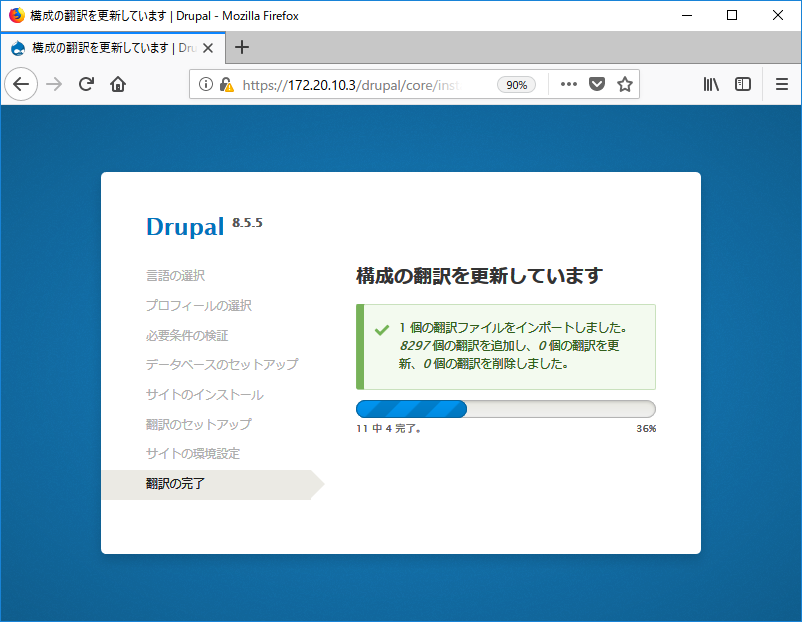Open the Firefox home page
Image resolution: width=802 pixels, height=622 pixels.
pos(118,84)
